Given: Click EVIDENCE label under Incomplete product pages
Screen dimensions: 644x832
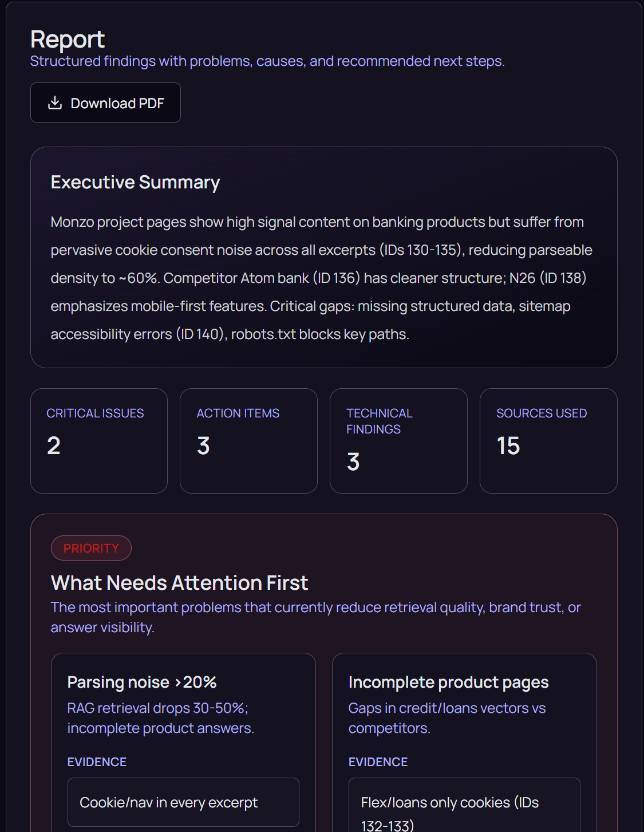Looking at the screenshot, I should pyautogui.click(x=378, y=762).
